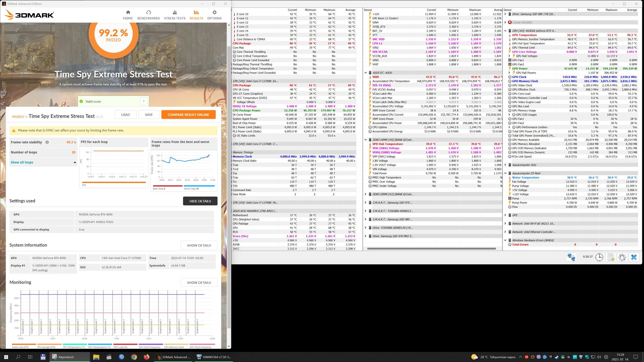Open the Stress Tests tab
Image resolution: width=644 pixels, height=362 pixels.
coord(174,15)
